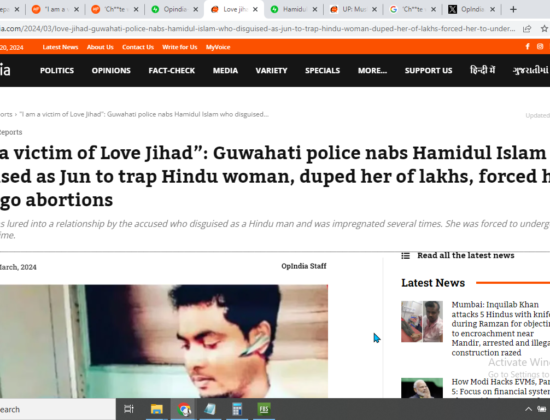Click the Reports category label

(x=11, y=132)
